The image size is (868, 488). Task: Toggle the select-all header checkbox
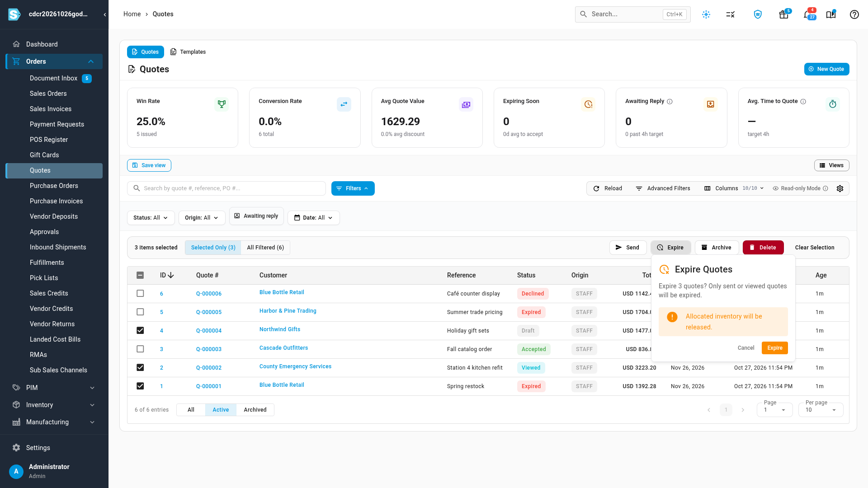(140, 275)
